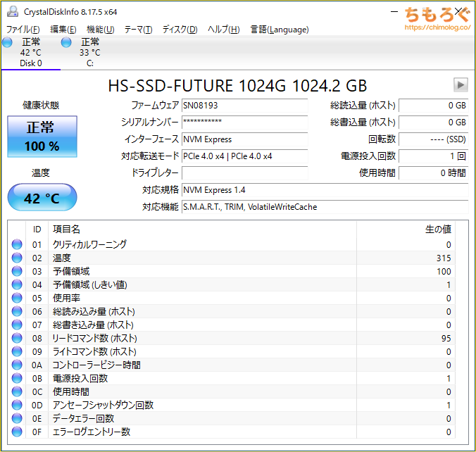
Task: Click status orb for row 0B 電源投入回数
Action: click(x=17, y=378)
